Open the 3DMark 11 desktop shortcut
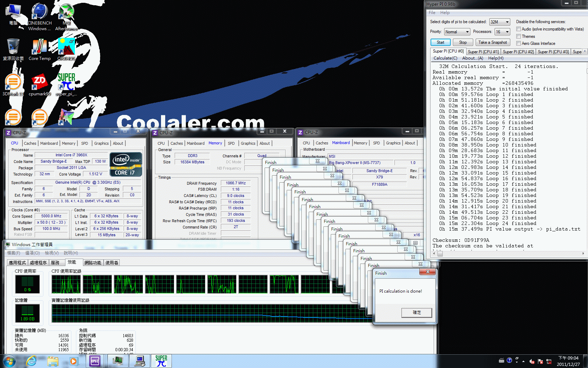This screenshot has width=588, height=368. click(x=13, y=85)
